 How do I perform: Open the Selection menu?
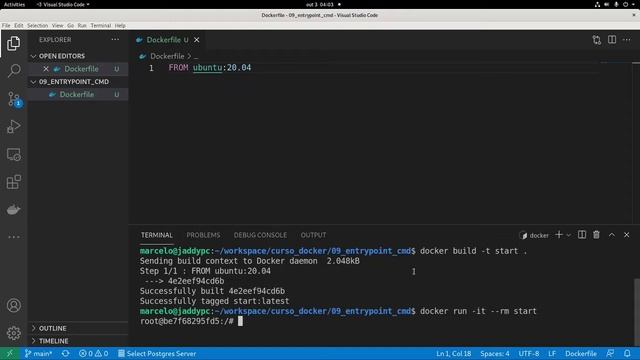tap(38, 25)
